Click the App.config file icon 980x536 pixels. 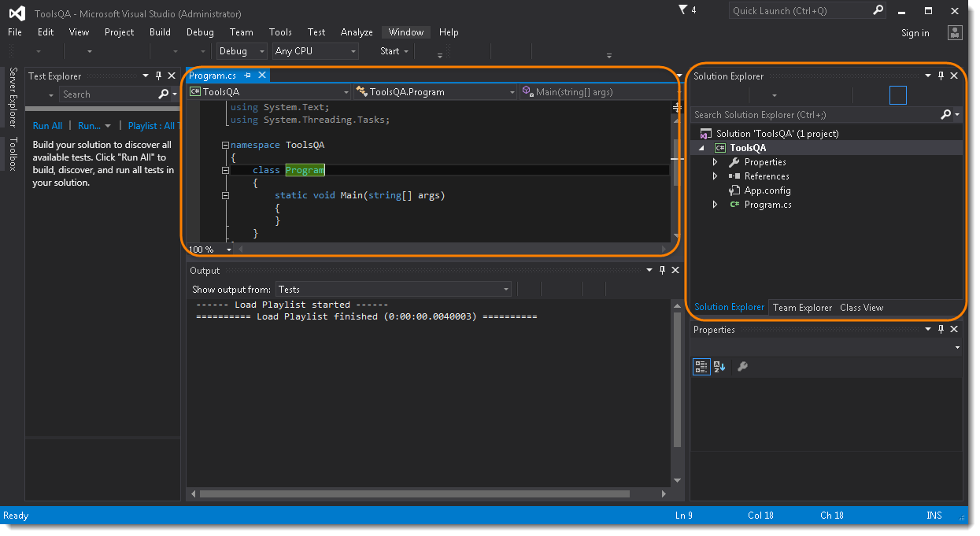coord(734,190)
